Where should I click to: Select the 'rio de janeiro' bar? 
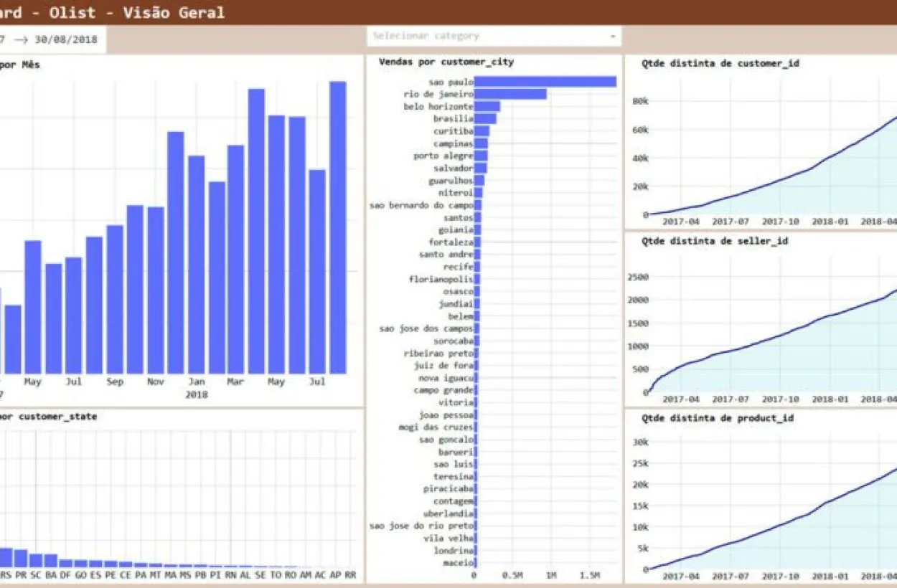pyautogui.click(x=511, y=94)
